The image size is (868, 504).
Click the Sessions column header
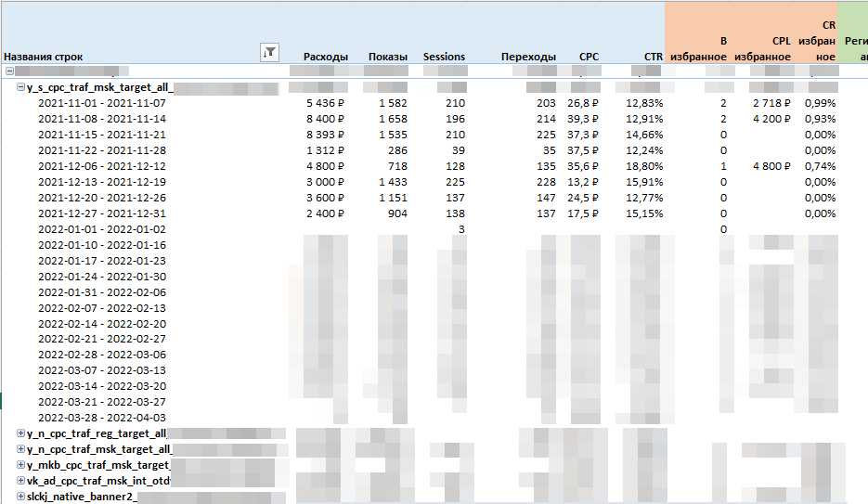(x=444, y=57)
